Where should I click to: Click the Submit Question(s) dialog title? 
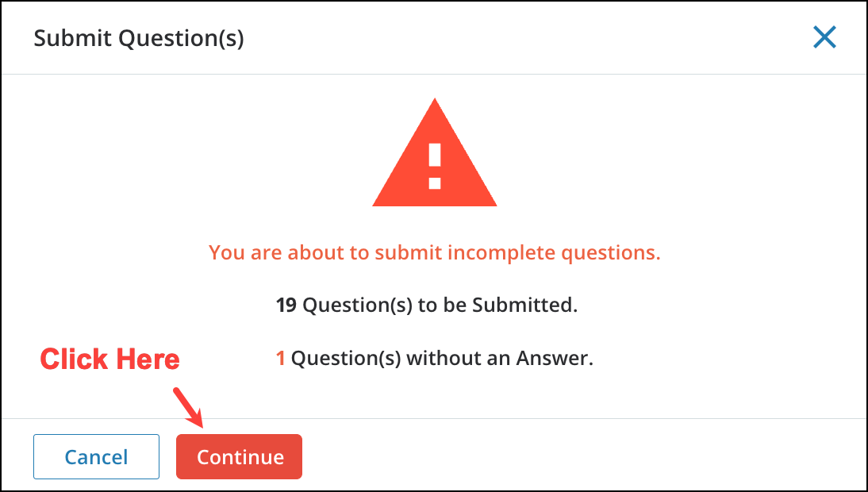[x=140, y=37]
